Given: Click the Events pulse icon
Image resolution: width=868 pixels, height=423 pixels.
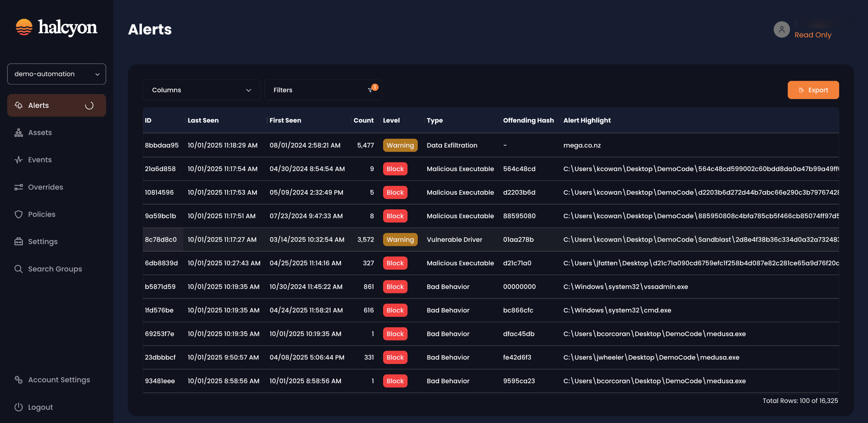Looking at the screenshot, I should tap(19, 160).
